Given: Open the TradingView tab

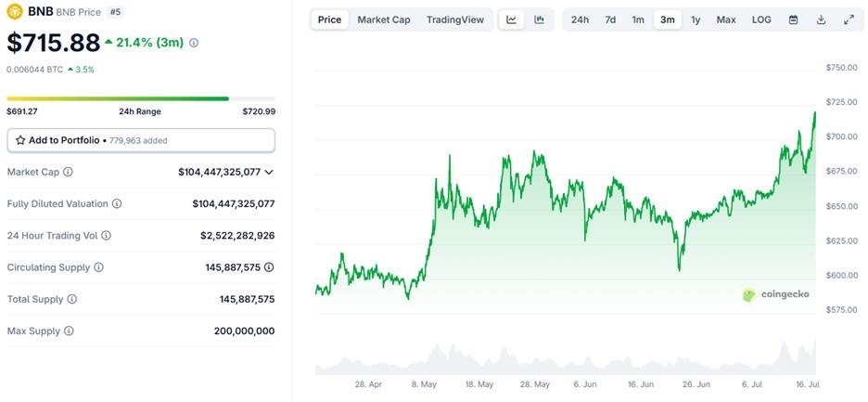Looking at the screenshot, I should pyautogui.click(x=454, y=19).
